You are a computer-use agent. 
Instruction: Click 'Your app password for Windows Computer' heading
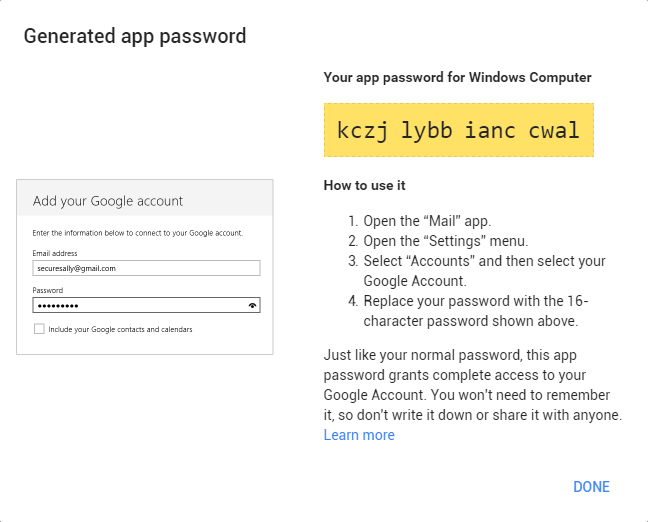(457, 77)
